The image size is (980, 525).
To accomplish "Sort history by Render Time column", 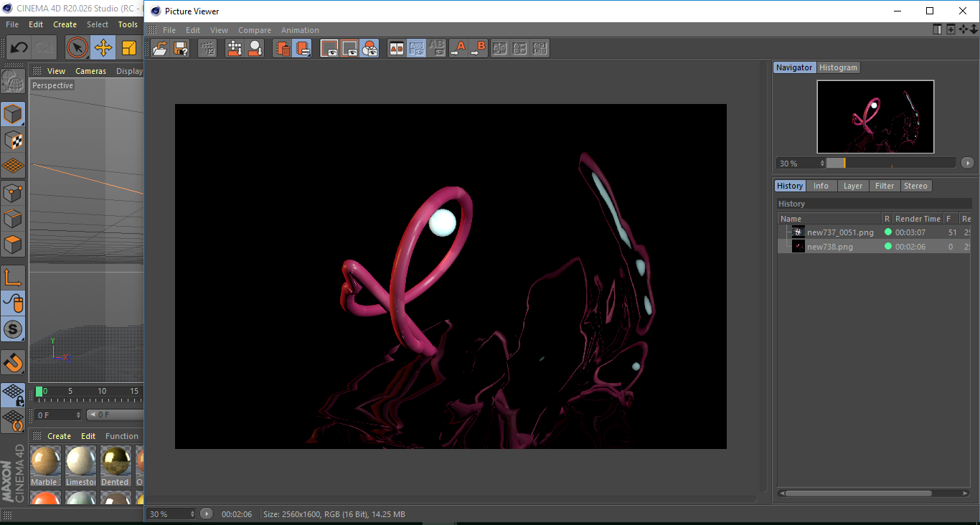I will point(918,219).
